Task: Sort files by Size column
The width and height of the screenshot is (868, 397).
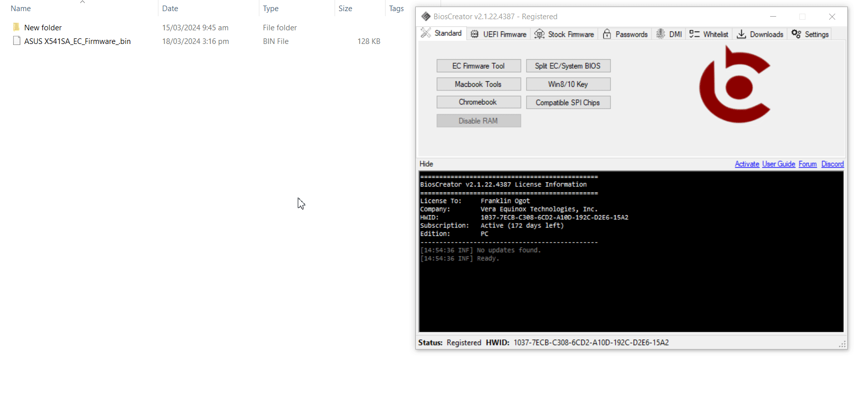Action: click(345, 9)
